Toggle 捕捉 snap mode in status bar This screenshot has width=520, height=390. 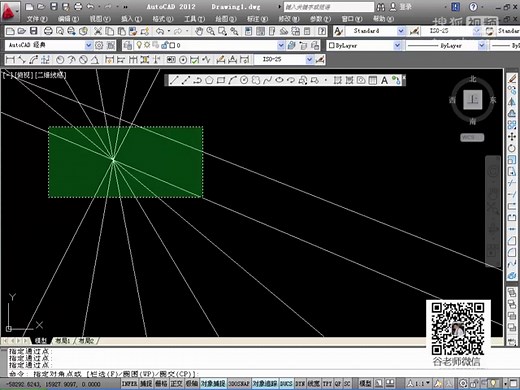pyautogui.click(x=146, y=384)
